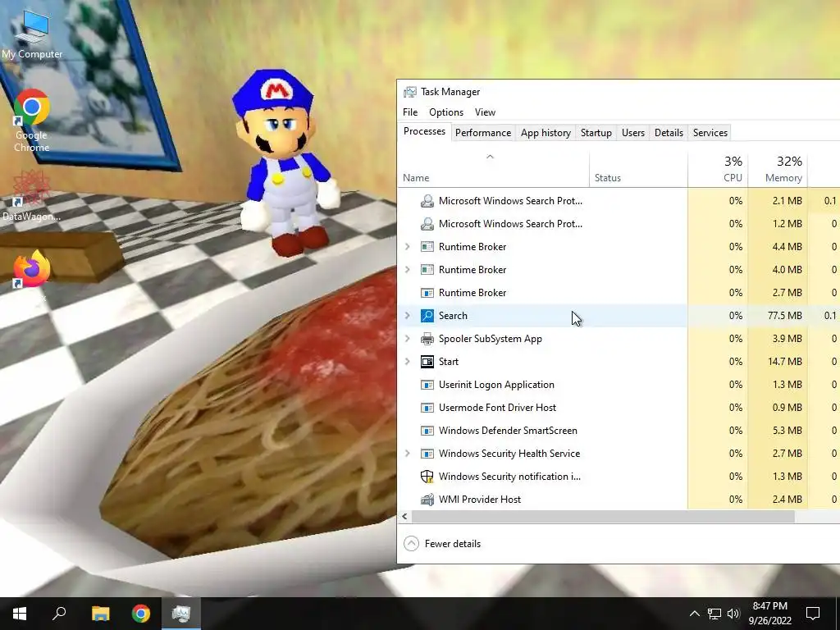This screenshot has width=840, height=630.
Task: Sort by the CPU column header
Action: coord(718,171)
